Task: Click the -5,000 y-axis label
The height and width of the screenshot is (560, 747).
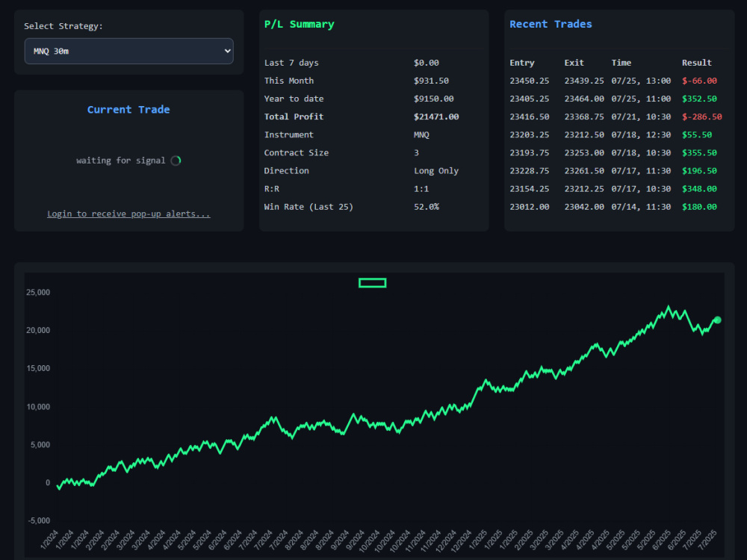Action: tap(39, 520)
